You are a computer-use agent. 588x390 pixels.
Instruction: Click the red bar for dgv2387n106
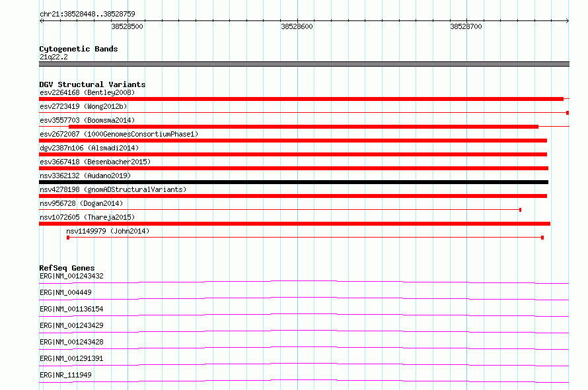pos(293,154)
